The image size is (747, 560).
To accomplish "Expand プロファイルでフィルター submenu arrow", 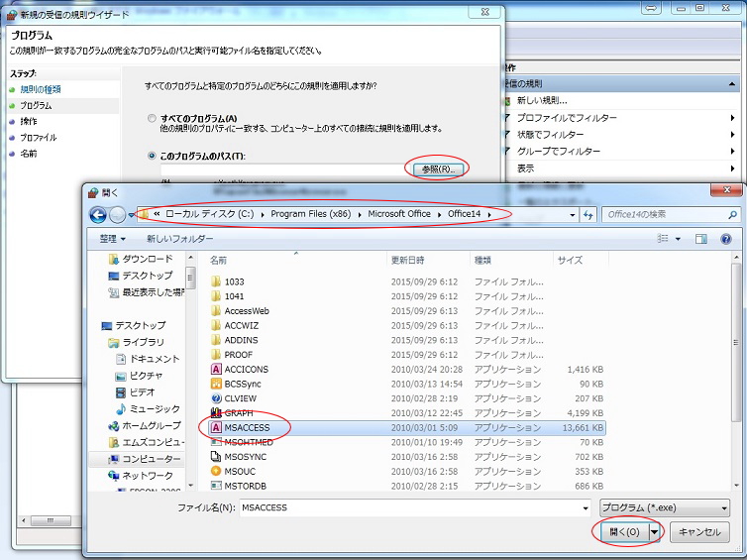I will point(732,118).
